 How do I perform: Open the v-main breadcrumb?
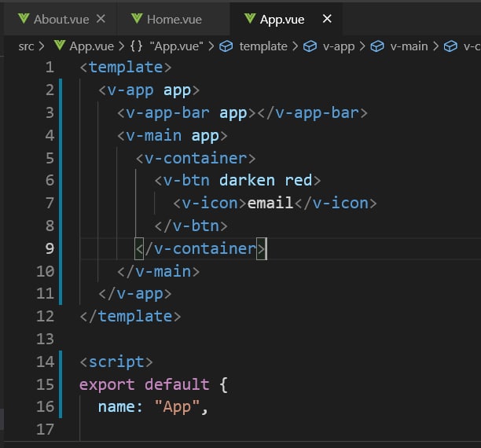pyautogui.click(x=409, y=46)
